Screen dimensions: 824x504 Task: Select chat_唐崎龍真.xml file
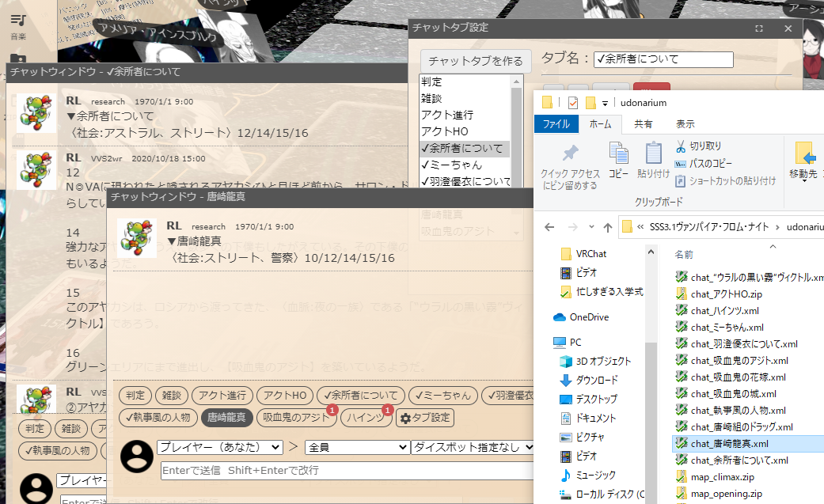[x=749, y=444]
